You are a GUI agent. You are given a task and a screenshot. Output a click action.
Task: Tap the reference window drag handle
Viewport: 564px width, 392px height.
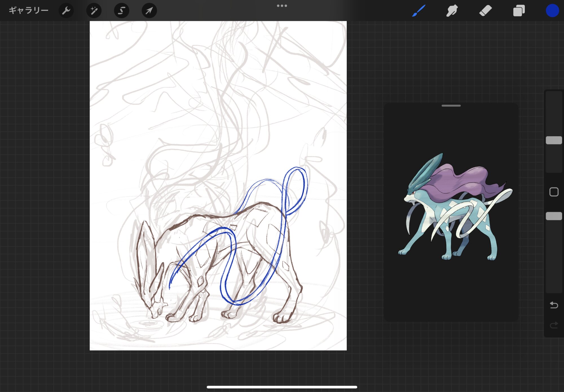coord(451,106)
